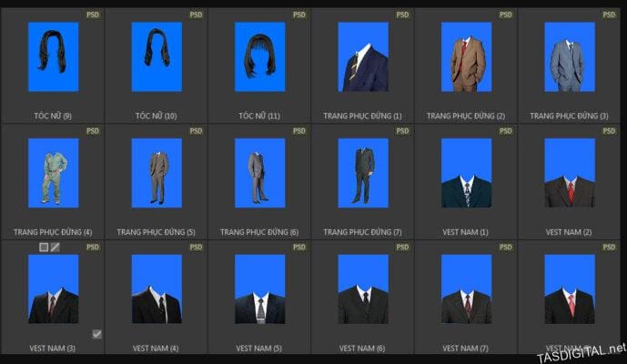Click the label text "VEST NAM (5)"

click(x=258, y=349)
